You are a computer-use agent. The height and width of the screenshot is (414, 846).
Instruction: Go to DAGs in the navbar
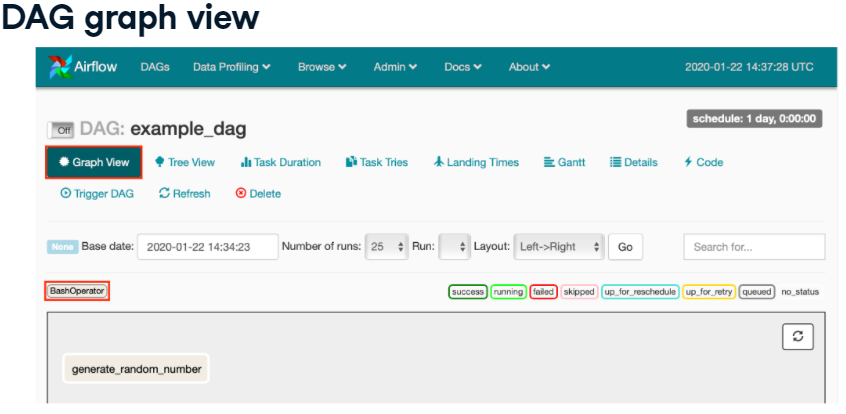(155, 67)
